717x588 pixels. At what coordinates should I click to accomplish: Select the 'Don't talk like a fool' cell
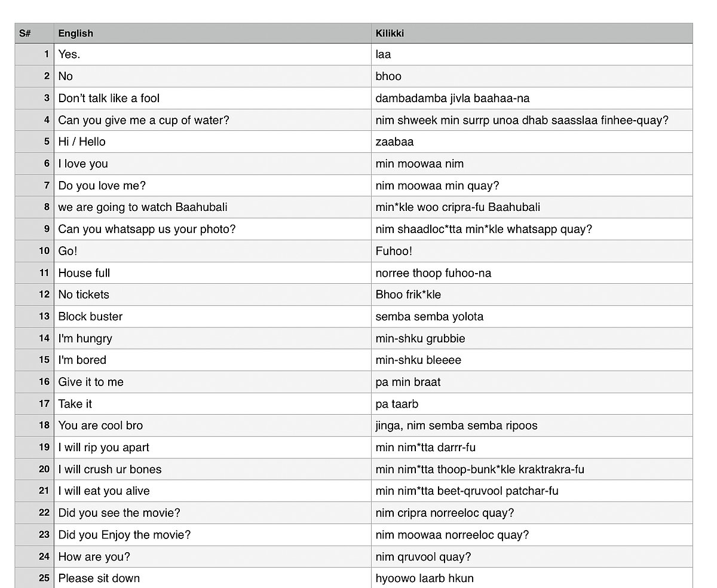coord(212,98)
